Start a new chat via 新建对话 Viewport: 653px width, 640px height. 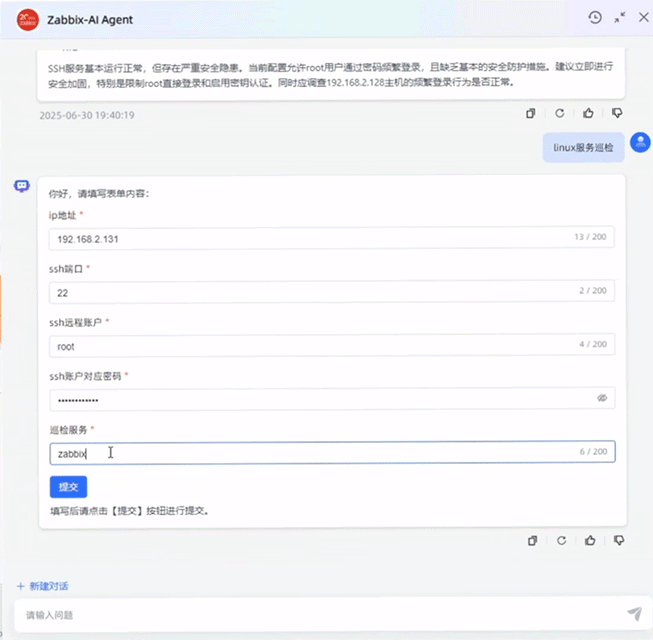point(42,586)
